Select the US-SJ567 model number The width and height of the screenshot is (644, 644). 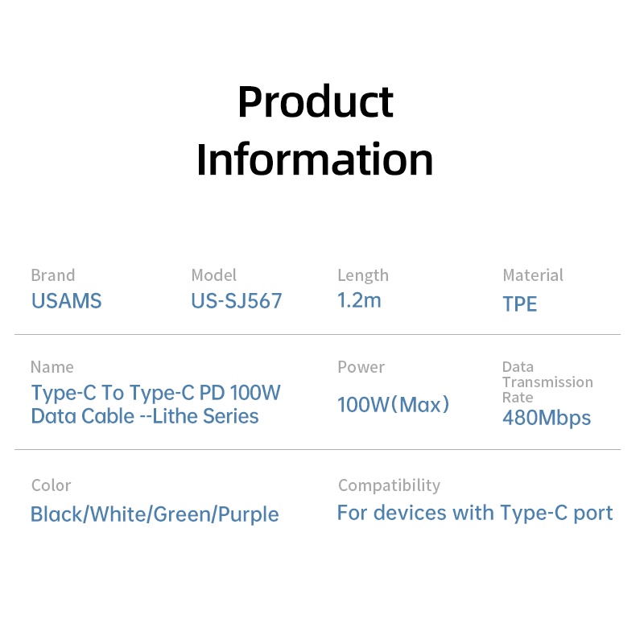[237, 301]
